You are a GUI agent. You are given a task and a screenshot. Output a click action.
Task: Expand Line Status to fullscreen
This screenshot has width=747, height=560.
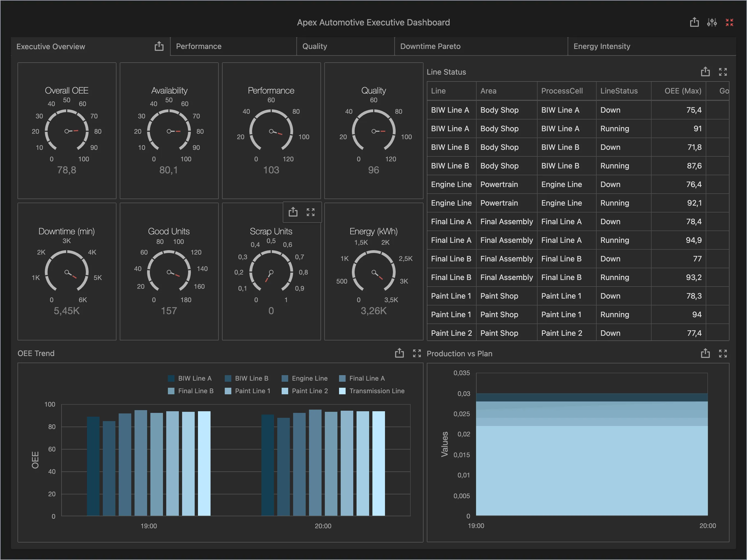(x=723, y=72)
